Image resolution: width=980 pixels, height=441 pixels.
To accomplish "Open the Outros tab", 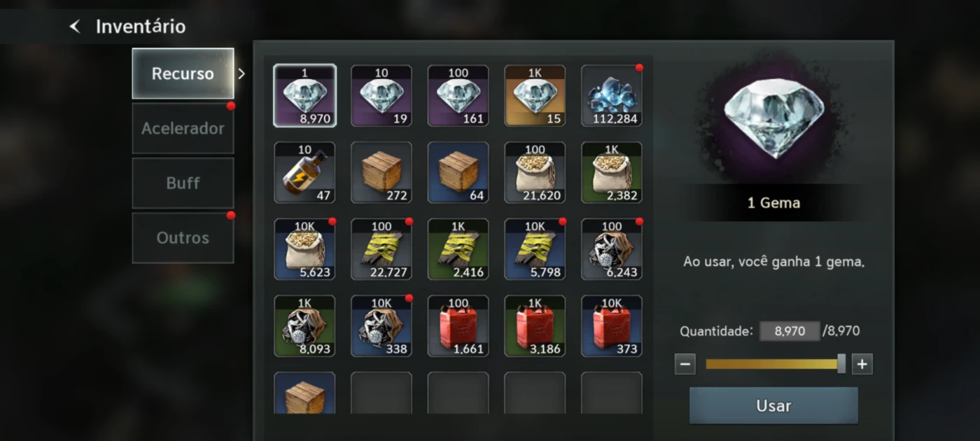I will point(183,238).
